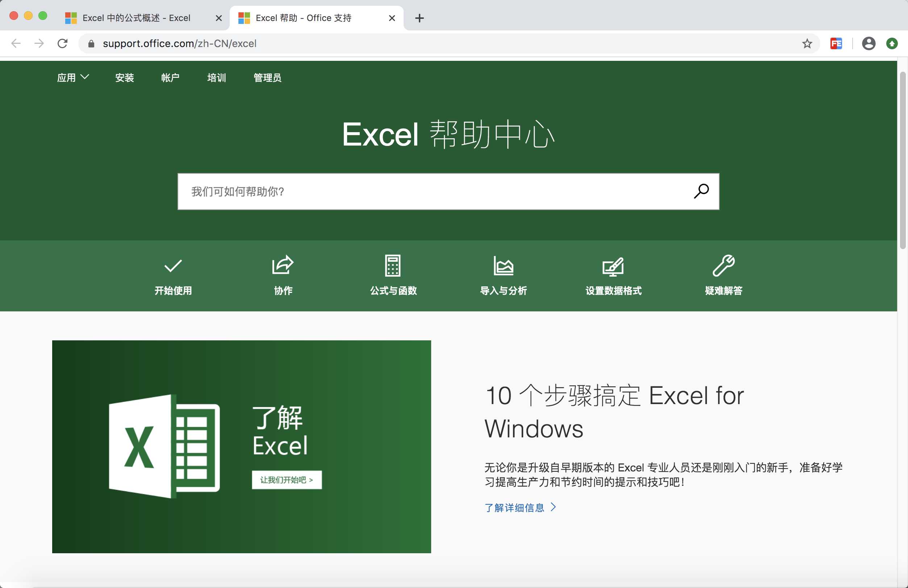Click the 我们可如何帮助你 search field
The width and height of the screenshot is (908, 588).
tap(448, 192)
